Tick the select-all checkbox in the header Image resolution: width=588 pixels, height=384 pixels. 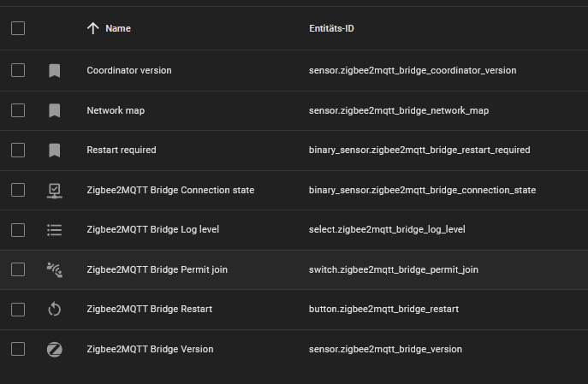click(x=18, y=28)
